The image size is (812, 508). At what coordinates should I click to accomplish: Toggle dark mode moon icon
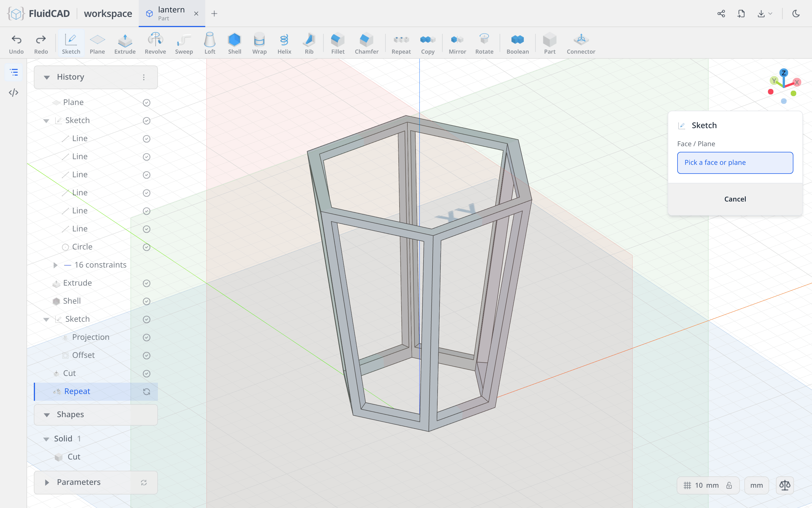tap(796, 14)
